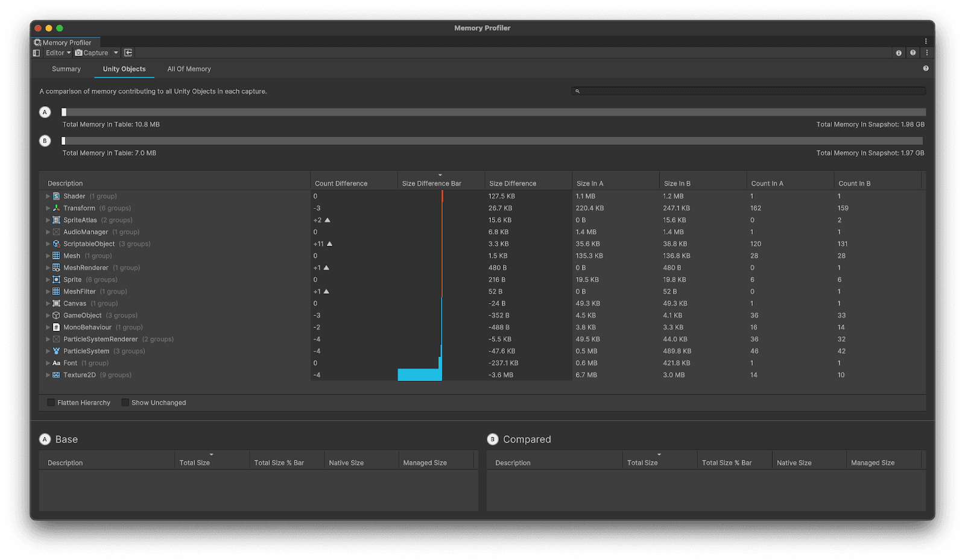Open the Capture dropdown arrow
965x560 pixels.
point(116,53)
